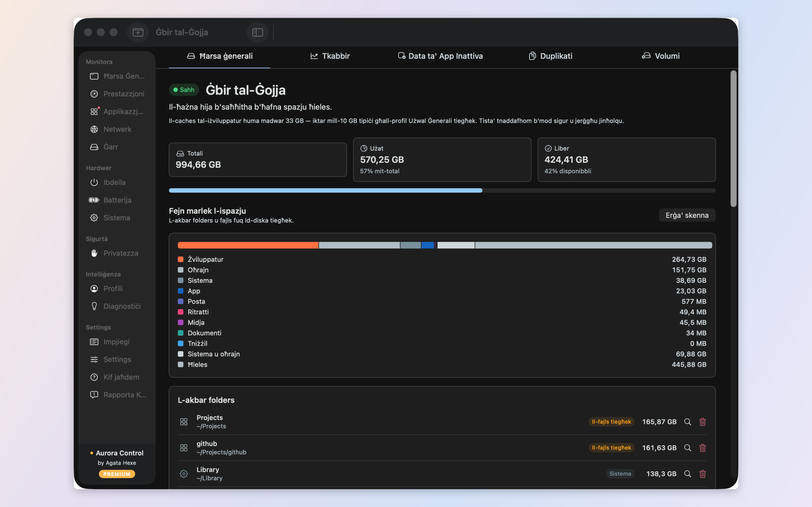Select the Batterija sidebar entry
Viewport: 812px width, 507px height.
pos(117,200)
